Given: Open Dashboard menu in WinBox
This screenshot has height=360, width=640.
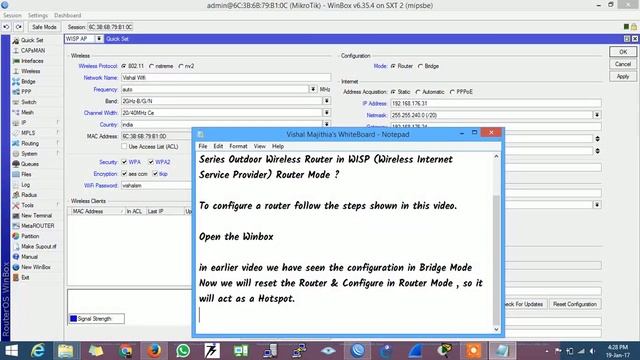Looking at the screenshot, I should click(68, 16).
